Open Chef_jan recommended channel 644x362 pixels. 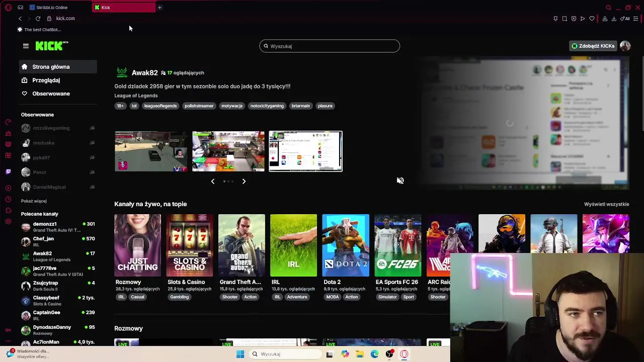point(58,241)
